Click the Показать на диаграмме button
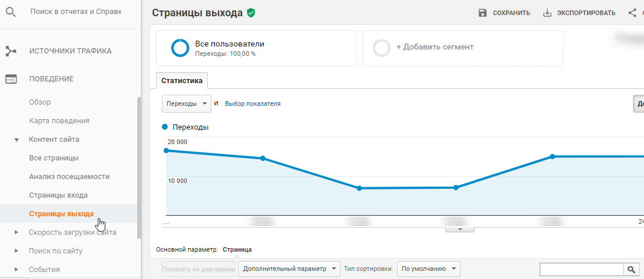 (x=199, y=269)
